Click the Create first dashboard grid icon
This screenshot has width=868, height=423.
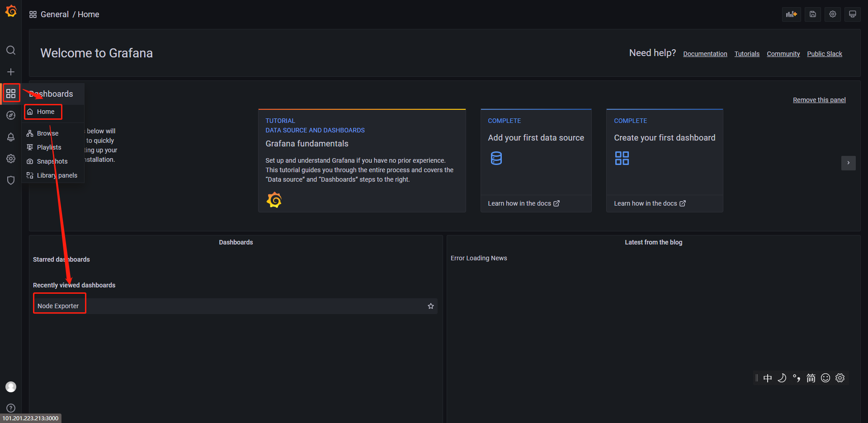[x=622, y=158]
